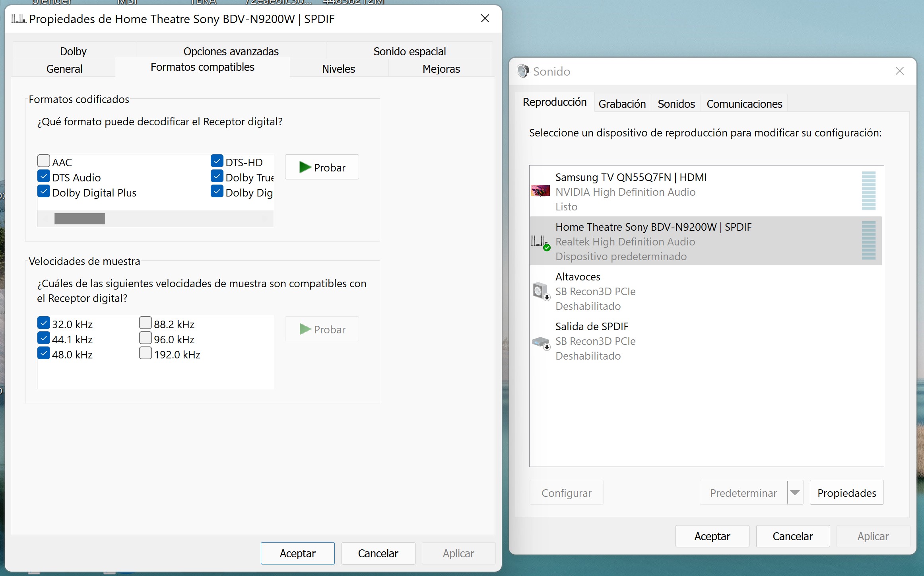The height and width of the screenshot is (576, 924).
Task: Select the Samsung TV QN55Q7FN HDMI device
Action: pyautogui.click(x=706, y=191)
